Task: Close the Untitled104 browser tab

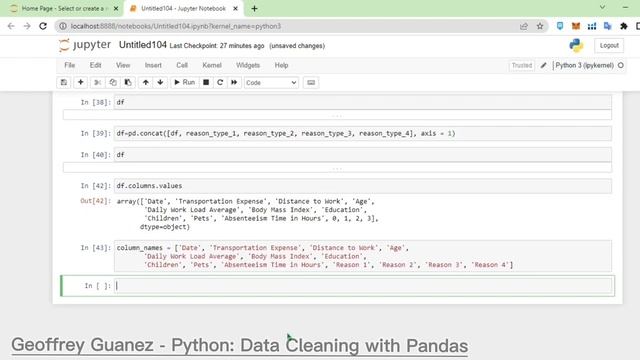Action: point(236,8)
